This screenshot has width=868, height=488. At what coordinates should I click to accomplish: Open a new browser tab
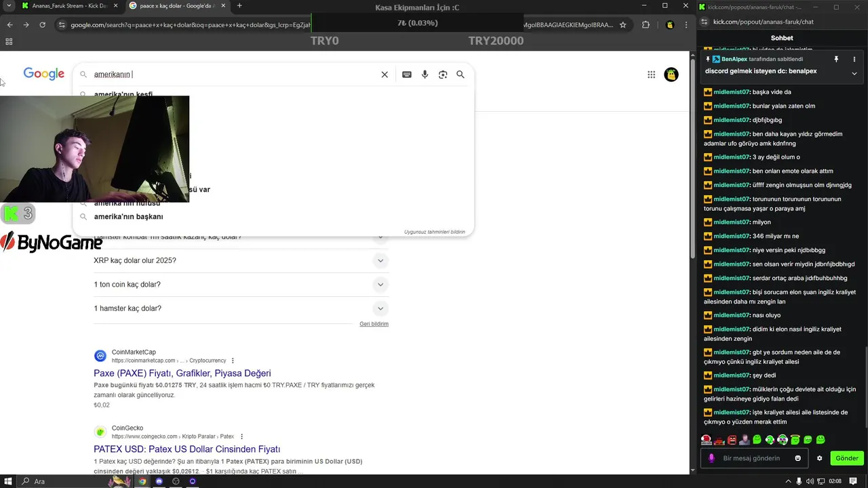coord(239,5)
